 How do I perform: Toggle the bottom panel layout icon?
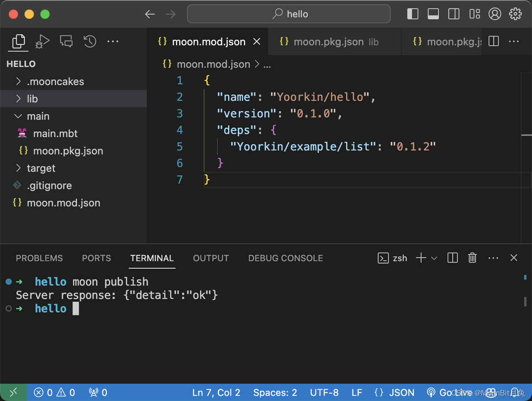pyautogui.click(x=433, y=14)
